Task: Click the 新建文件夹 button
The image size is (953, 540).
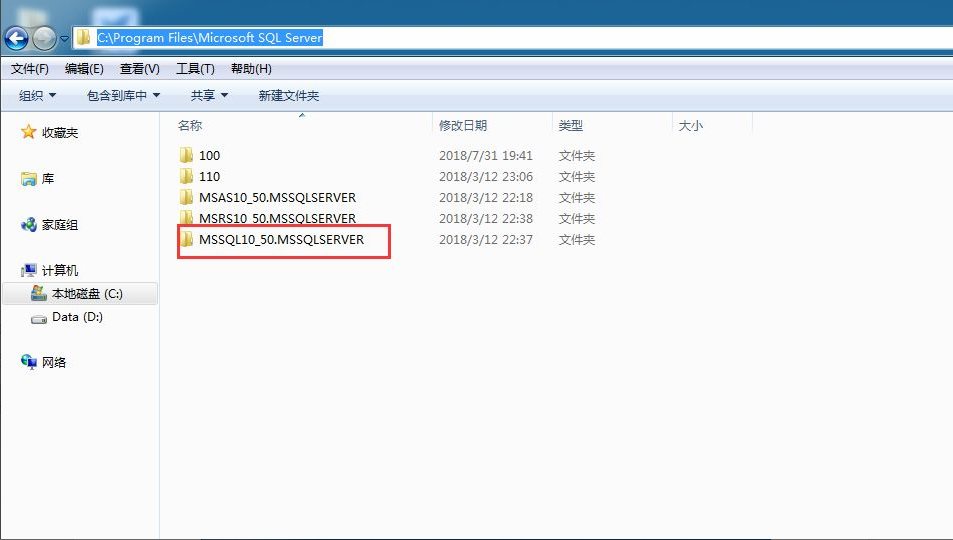Action: click(289, 95)
